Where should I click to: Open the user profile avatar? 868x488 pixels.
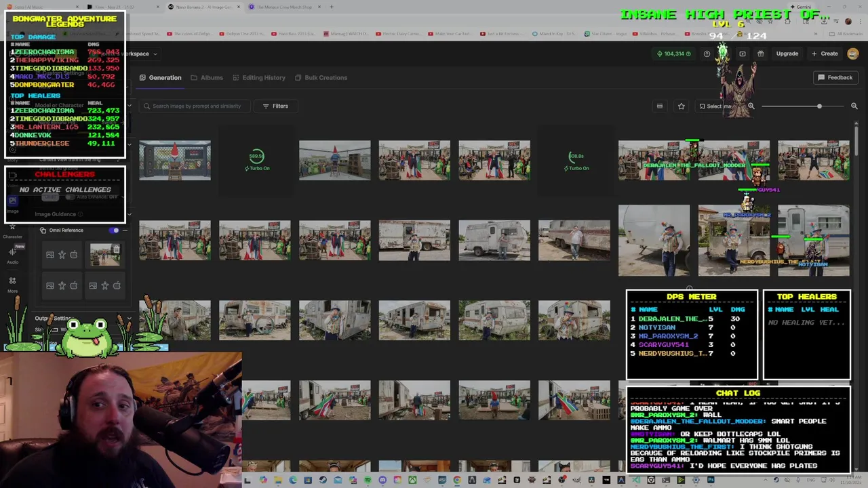click(852, 54)
